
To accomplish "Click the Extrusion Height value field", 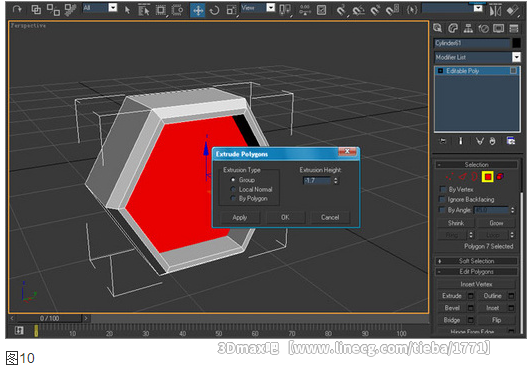I will 317,180.
